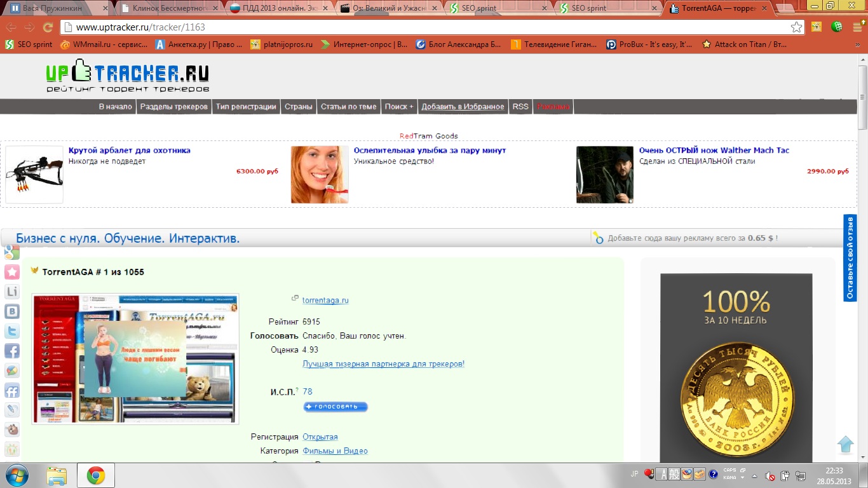The image size is (868, 488).
Task: Click the brown bear share icon in sidebar
Action: [12, 430]
